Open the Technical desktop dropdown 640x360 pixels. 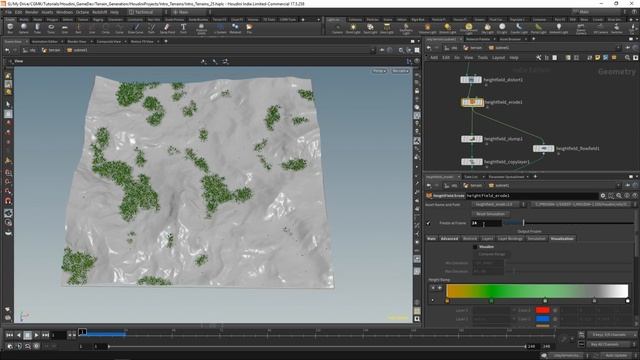point(146,12)
